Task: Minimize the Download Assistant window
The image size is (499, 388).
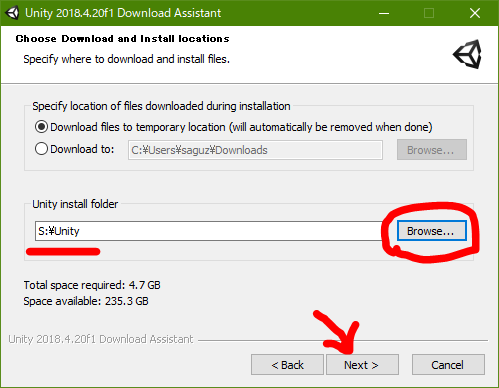Action: pyautogui.click(x=384, y=13)
